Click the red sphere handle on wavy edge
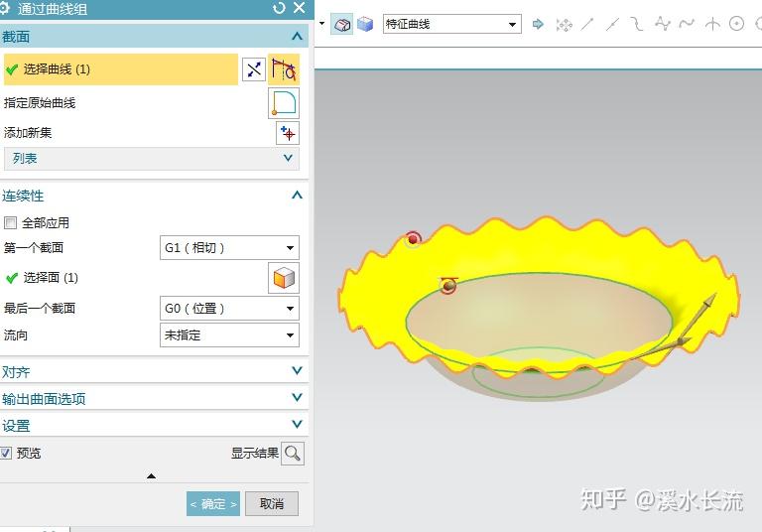 click(413, 239)
